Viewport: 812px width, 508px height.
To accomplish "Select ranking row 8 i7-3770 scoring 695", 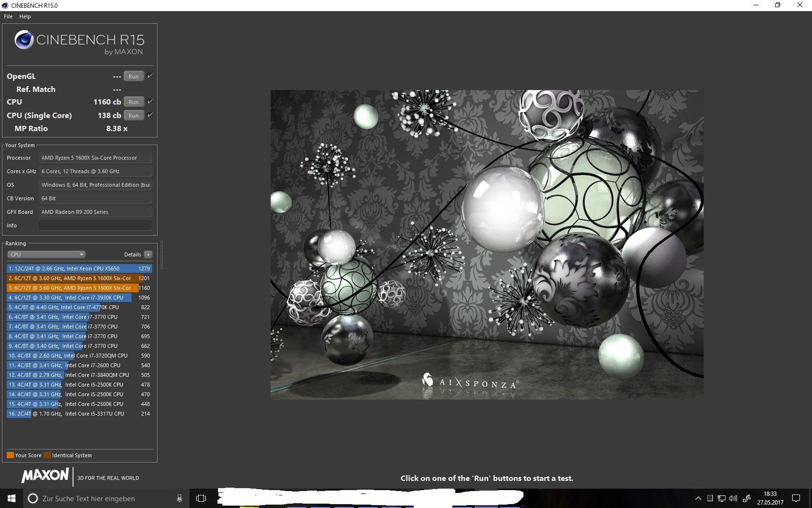I will pyautogui.click(x=79, y=336).
